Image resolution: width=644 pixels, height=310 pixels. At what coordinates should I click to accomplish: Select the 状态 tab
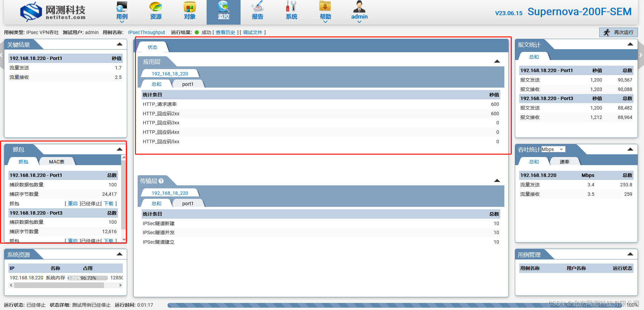tap(152, 47)
